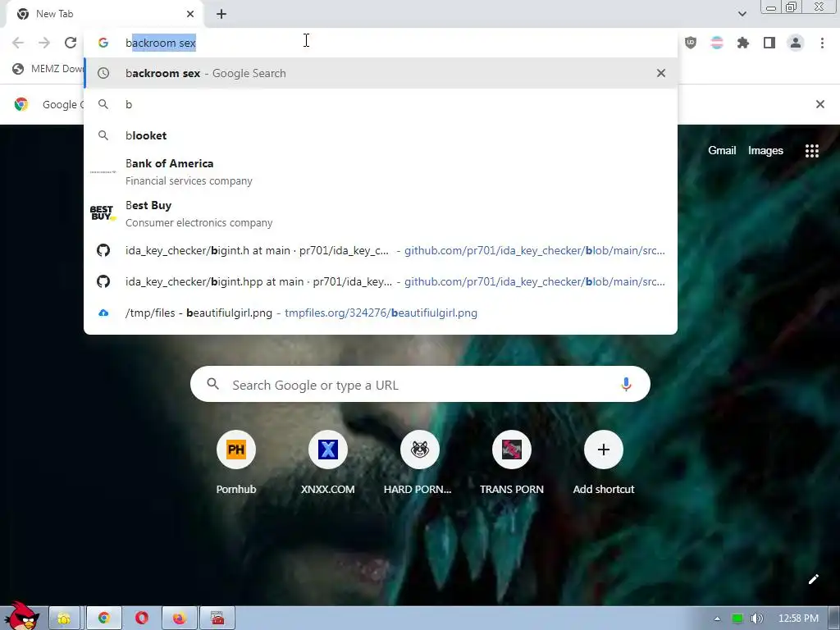840x630 pixels.
Task: Choose the Bank of America suggestion
Action: point(381,172)
